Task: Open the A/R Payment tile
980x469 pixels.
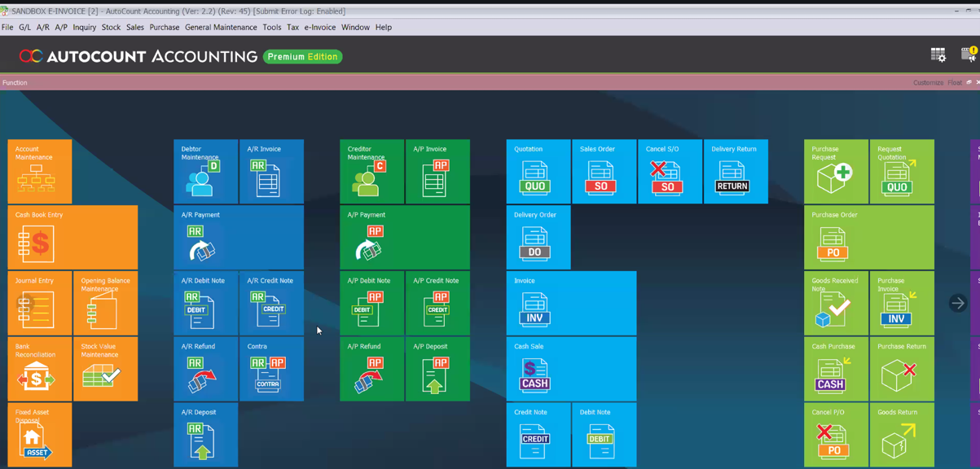Action: pyautogui.click(x=239, y=238)
